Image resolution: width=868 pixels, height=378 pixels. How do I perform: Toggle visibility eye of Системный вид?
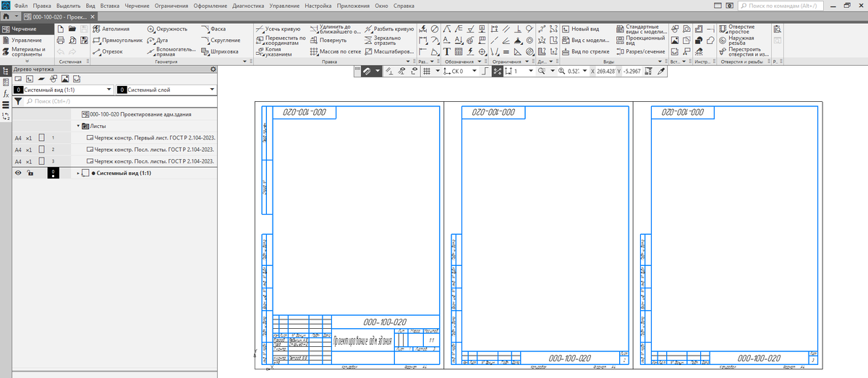click(17, 173)
